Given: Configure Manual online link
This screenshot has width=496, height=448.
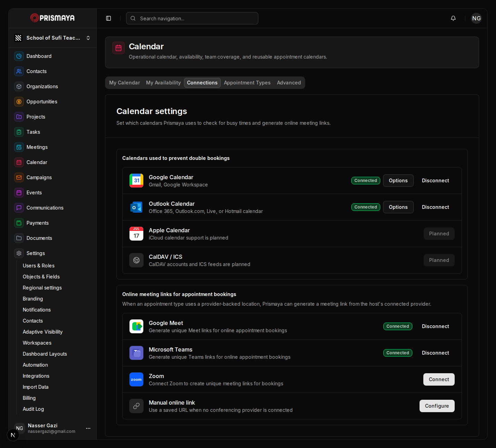Looking at the screenshot, I should click(437, 406).
